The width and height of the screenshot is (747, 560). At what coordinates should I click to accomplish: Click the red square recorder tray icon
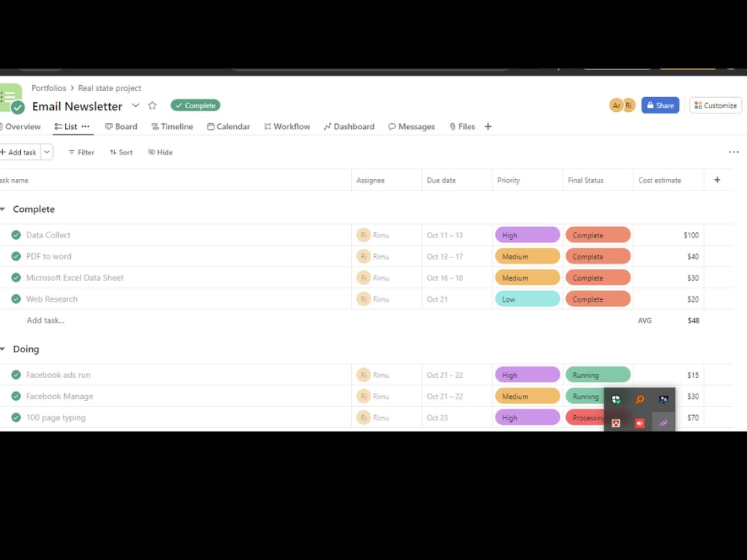click(640, 423)
